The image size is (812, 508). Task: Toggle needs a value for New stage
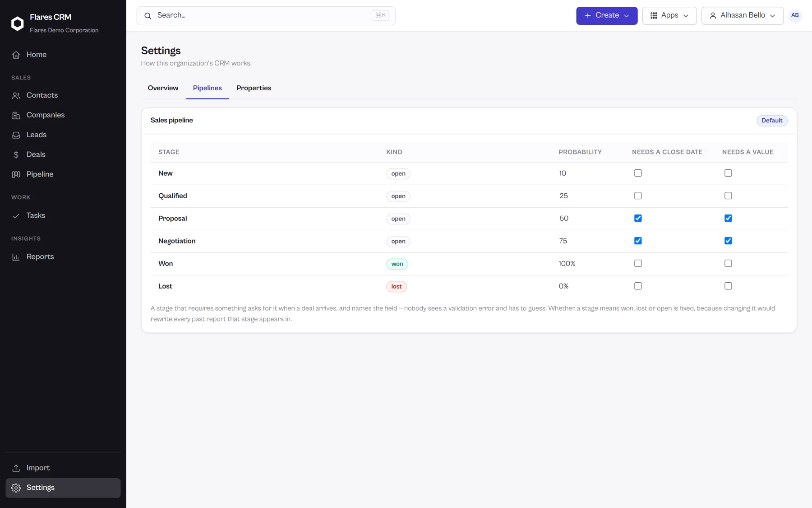coord(728,173)
